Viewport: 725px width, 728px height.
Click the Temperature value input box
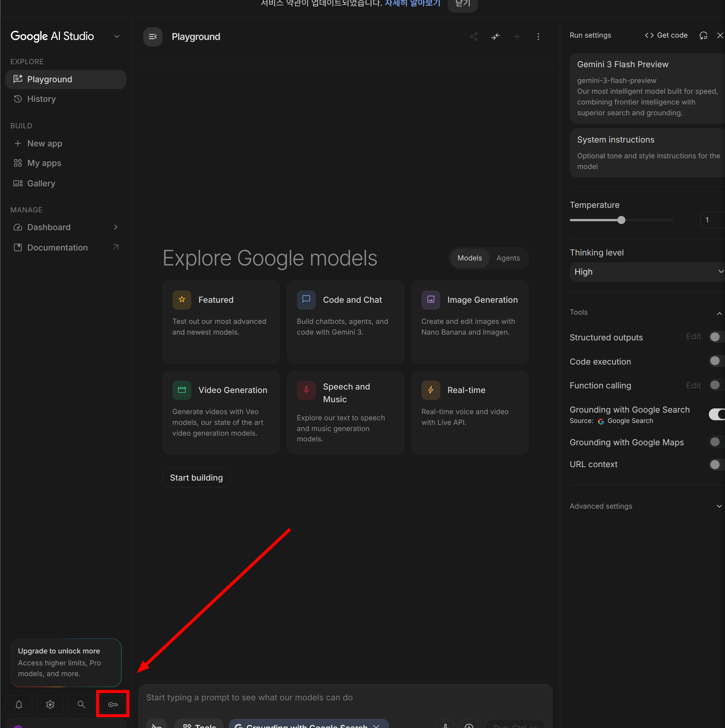tap(713, 220)
